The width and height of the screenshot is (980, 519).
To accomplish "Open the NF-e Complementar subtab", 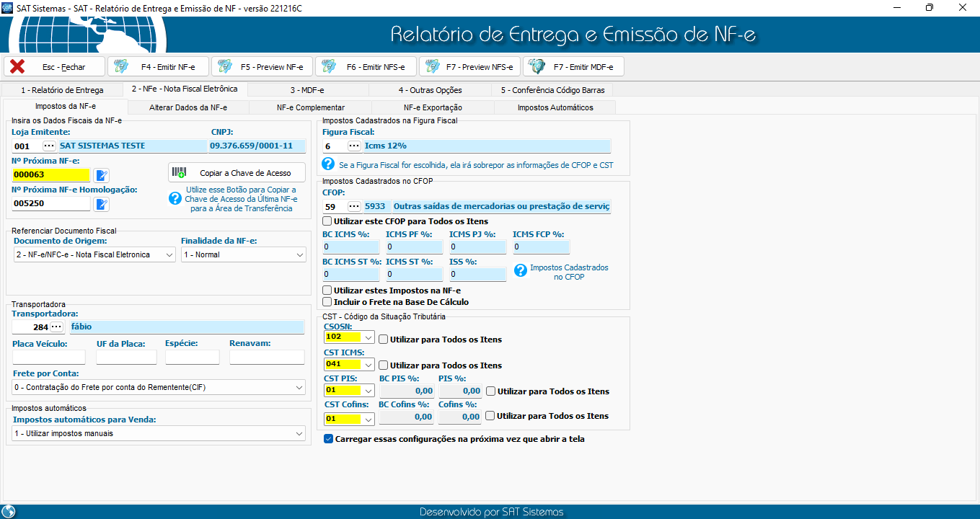I will pyautogui.click(x=310, y=107).
